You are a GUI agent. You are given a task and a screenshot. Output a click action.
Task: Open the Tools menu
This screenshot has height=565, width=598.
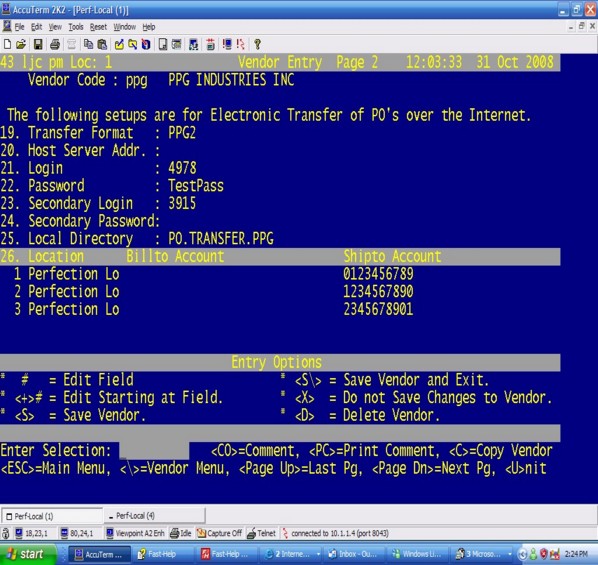pyautogui.click(x=76, y=27)
